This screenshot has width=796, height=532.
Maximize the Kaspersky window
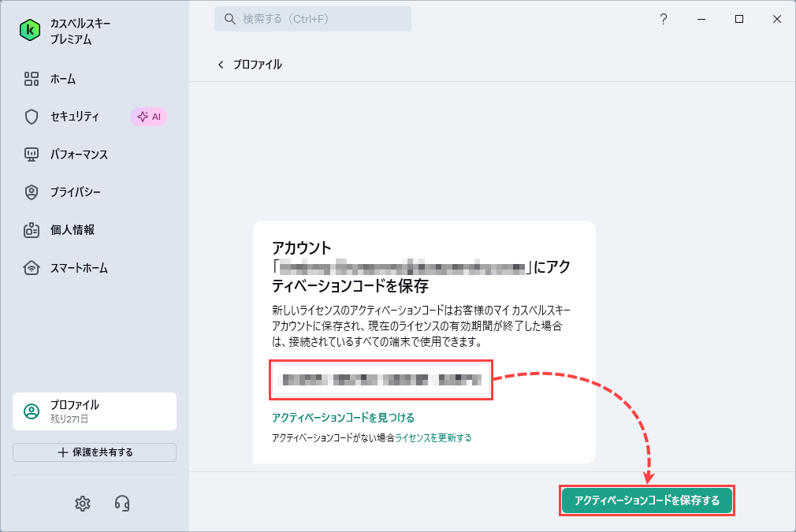pos(739,19)
